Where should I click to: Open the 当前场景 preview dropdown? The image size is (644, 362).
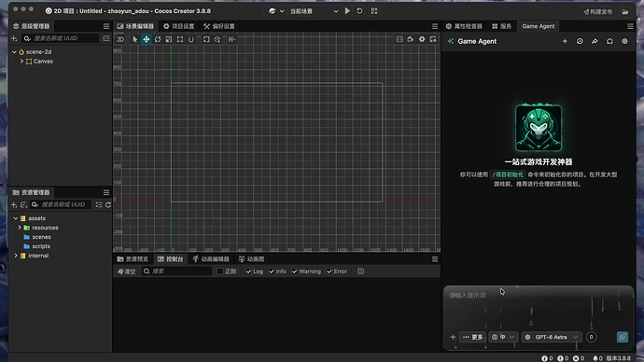315,11
